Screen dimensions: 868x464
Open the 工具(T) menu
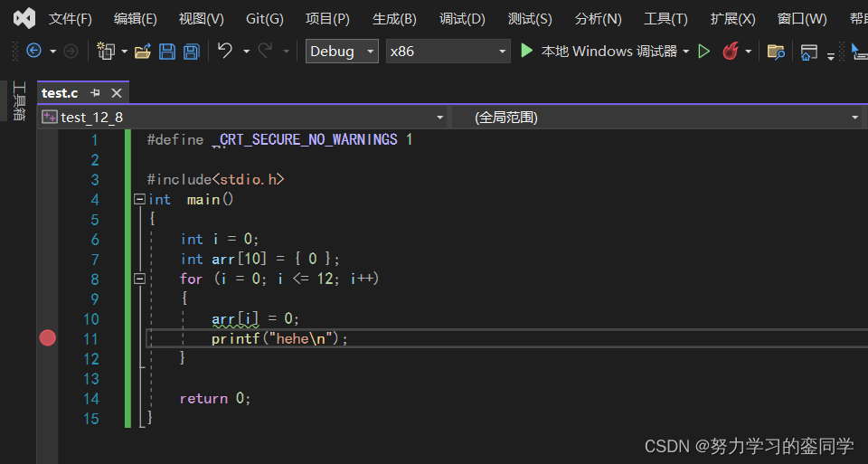[x=665, y=19]
